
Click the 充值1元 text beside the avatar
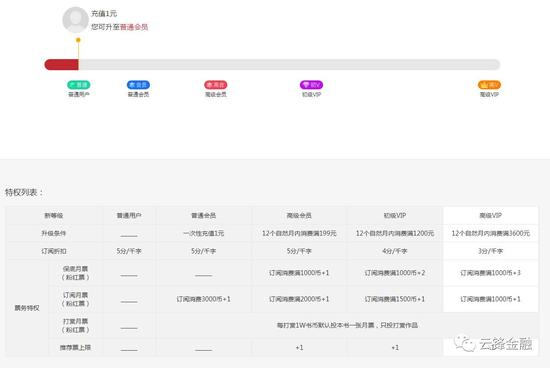(104, 14)
